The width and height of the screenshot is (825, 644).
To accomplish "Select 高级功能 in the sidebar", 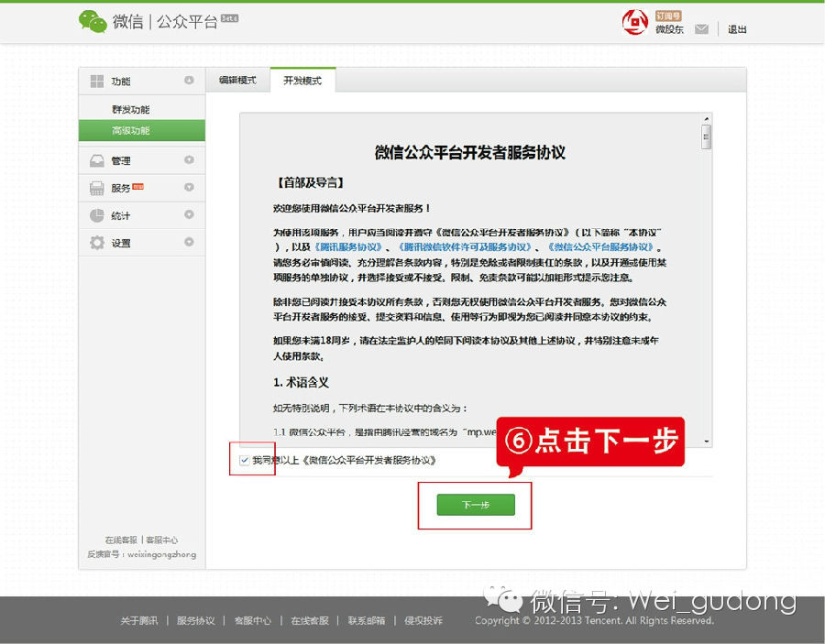I will point(141,130).
